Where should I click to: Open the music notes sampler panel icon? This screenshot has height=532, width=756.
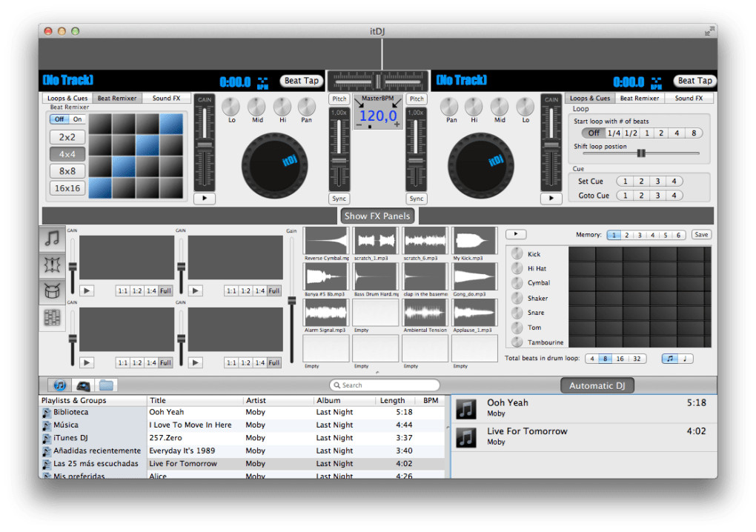click(x=53, y=238)
